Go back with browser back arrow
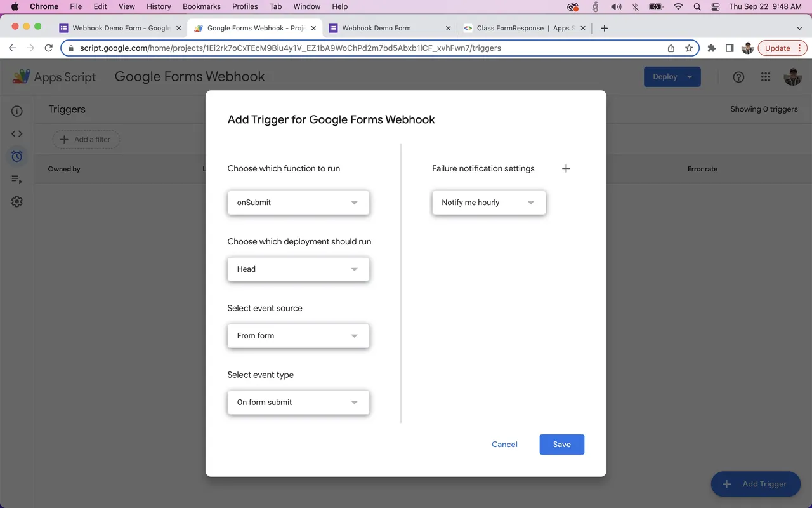The image size is (812, 508). (x=12, y=48)
